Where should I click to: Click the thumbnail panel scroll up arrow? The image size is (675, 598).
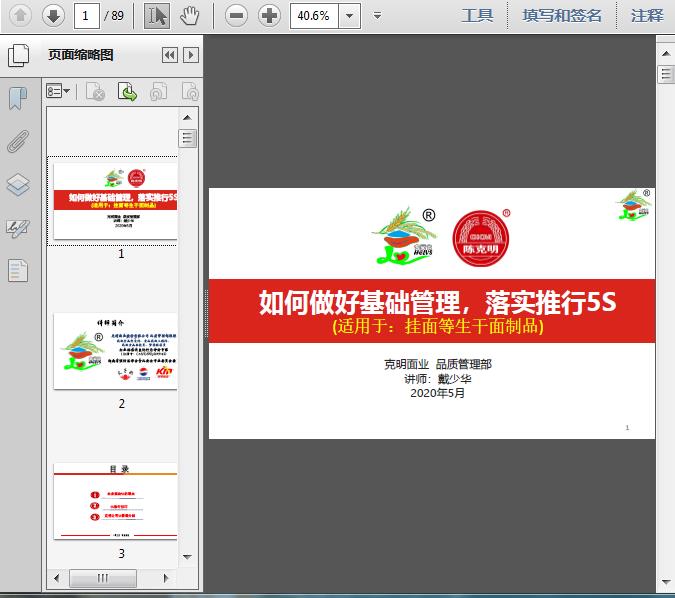(x=187, y=118)
